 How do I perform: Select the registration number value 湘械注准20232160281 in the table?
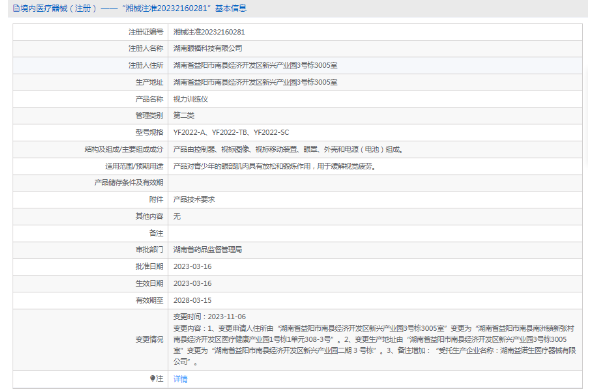(x=209, y=32)
